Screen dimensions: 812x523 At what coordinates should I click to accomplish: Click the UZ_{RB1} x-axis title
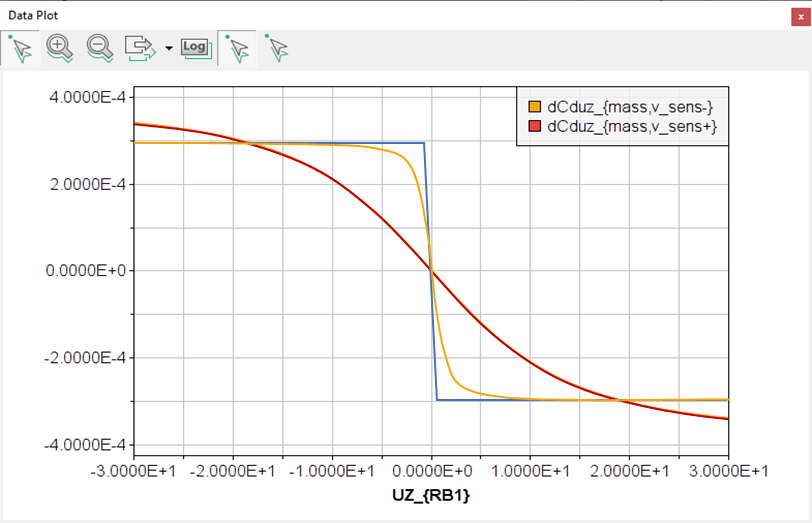(431, 495)
